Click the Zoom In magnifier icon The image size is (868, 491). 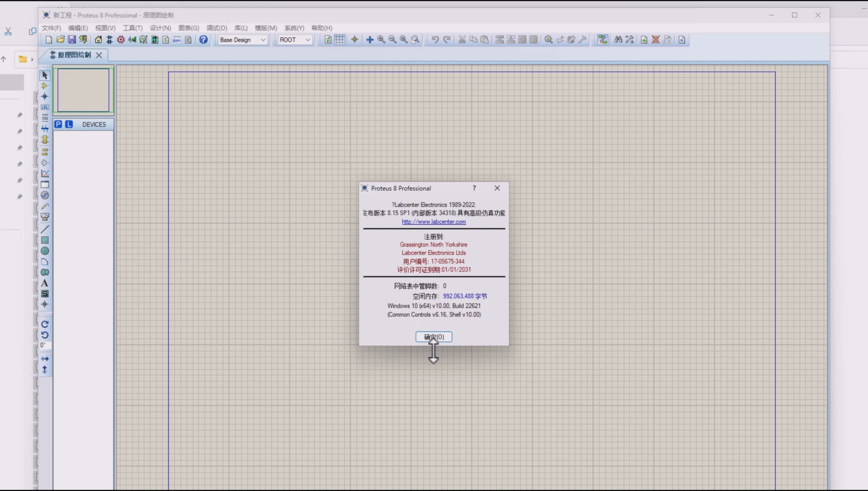(381, 39)
